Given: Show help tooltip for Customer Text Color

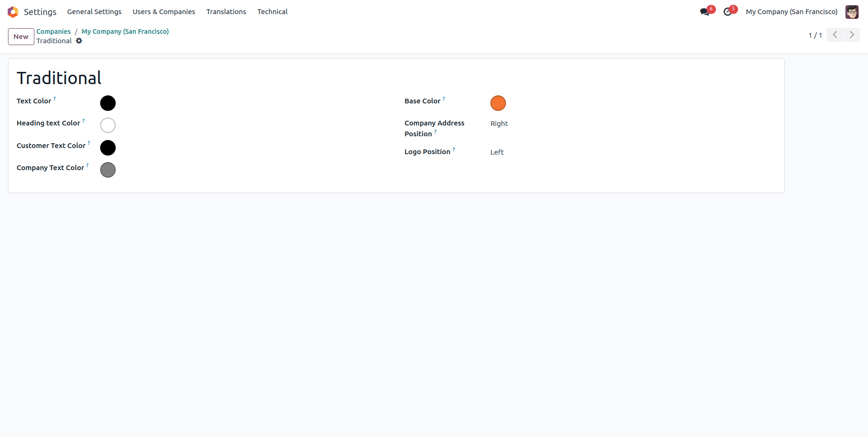Looking at the screenshot, I should point(89,143).
